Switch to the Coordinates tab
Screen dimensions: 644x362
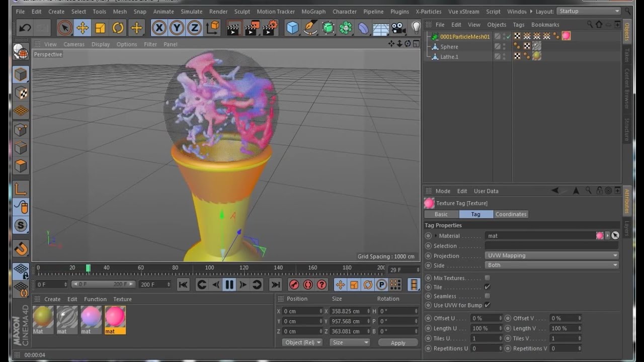511,214
